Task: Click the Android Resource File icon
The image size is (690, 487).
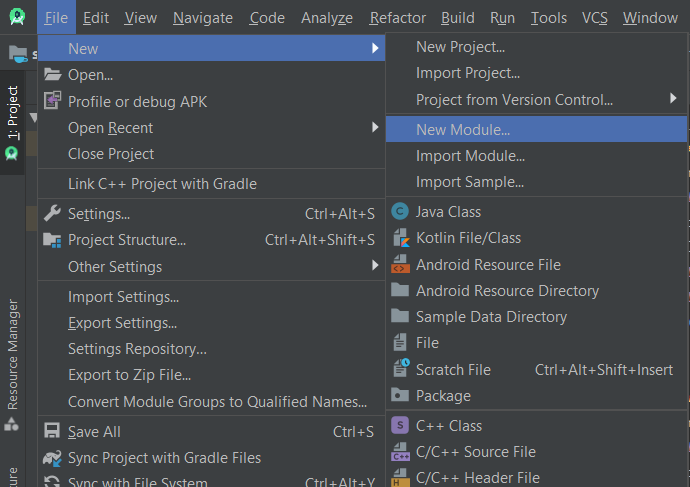Action: click(400, 264)
